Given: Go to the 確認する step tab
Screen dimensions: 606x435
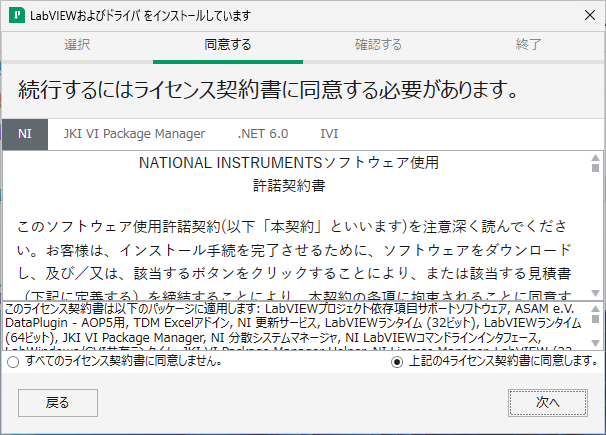Looking at the screenshot, I should pos(378,45).
